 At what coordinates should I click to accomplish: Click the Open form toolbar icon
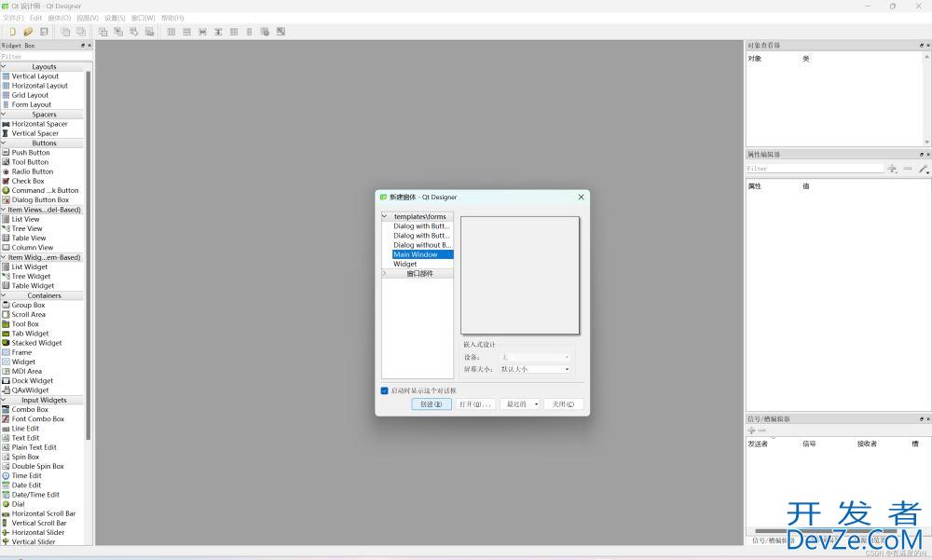click(x=28, y=32)
